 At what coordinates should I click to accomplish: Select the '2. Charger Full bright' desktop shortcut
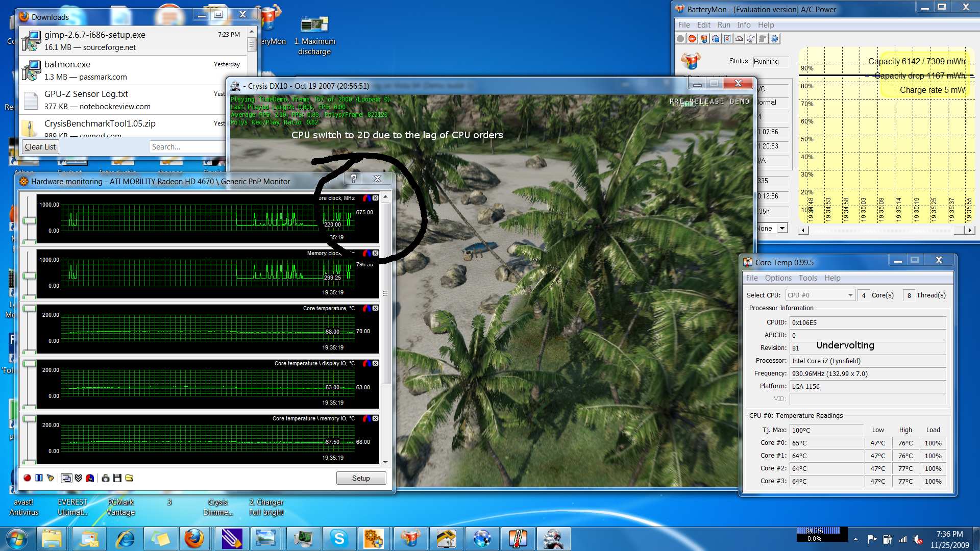tap(266, 508)
